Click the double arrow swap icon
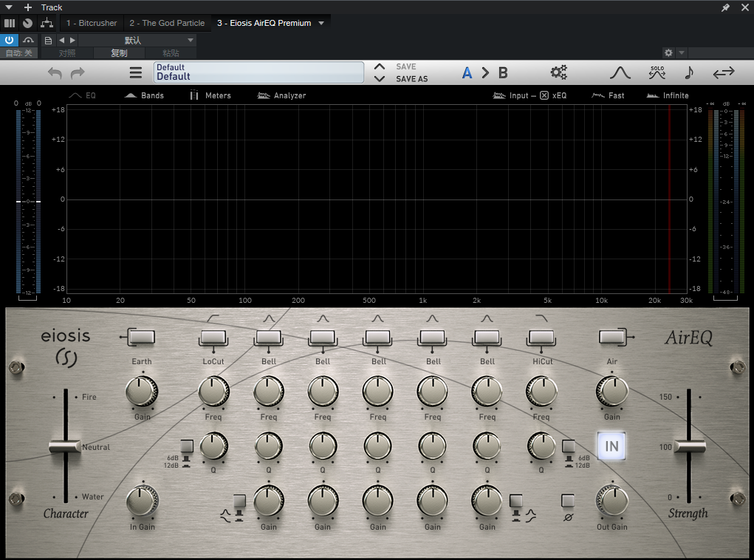754x560 pixels. point(723,72)
